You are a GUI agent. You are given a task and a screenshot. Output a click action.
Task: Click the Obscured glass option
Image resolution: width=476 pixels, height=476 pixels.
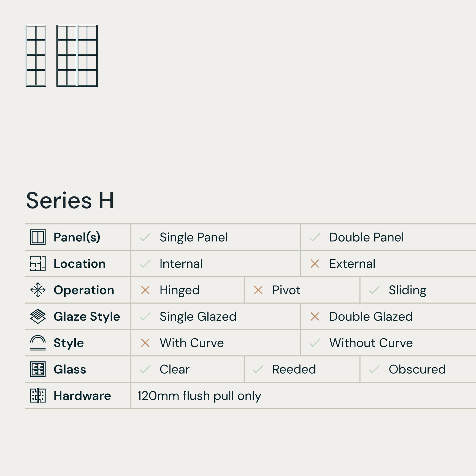point(417,369)
